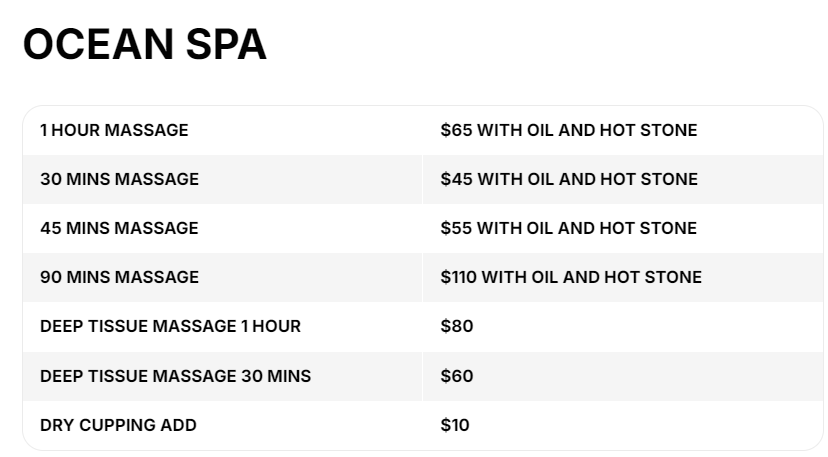Click the $65 WITH OIL AND HOT STONE price

point(568,130)
